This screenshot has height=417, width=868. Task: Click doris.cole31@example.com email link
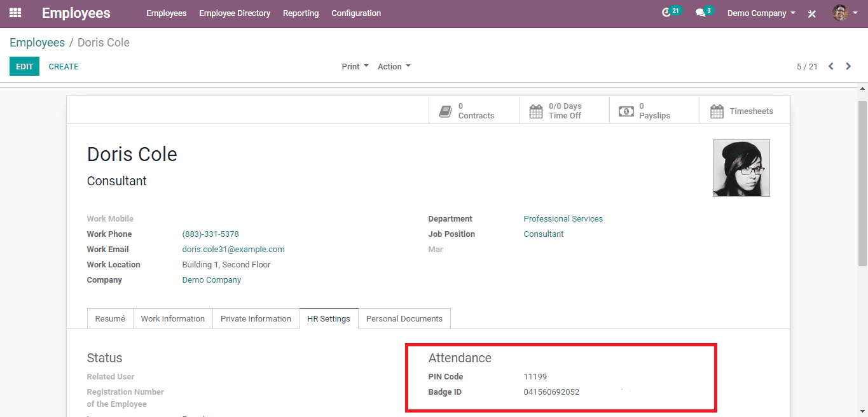pyautogui.click(x=233, y=250)
